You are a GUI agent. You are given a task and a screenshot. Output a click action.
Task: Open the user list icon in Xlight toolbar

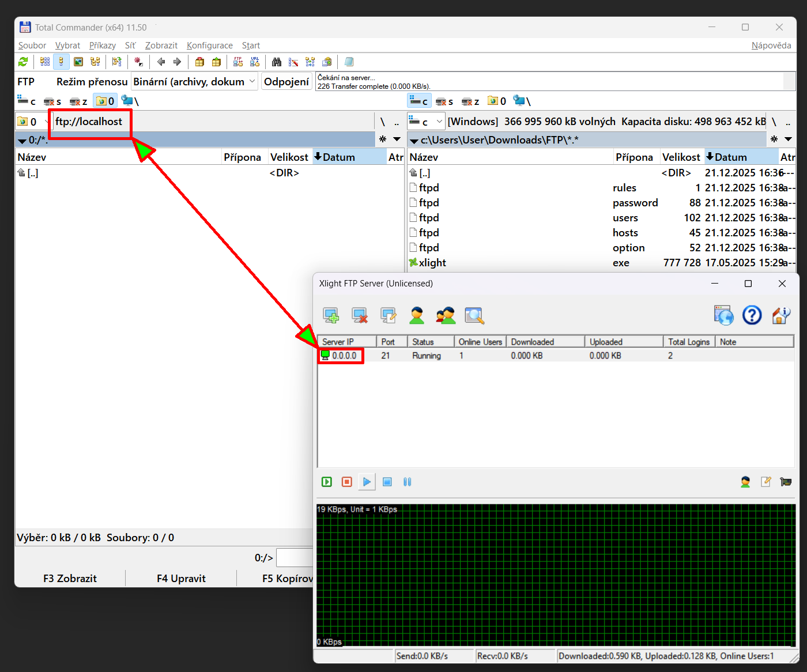[417, 315]
